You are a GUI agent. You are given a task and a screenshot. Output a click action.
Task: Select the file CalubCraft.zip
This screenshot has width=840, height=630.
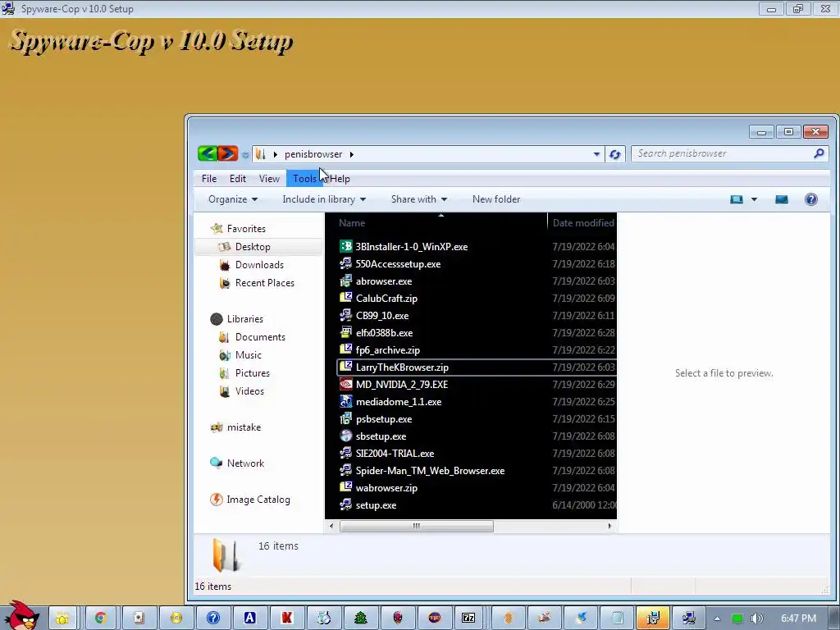click(x=386, y=299)
